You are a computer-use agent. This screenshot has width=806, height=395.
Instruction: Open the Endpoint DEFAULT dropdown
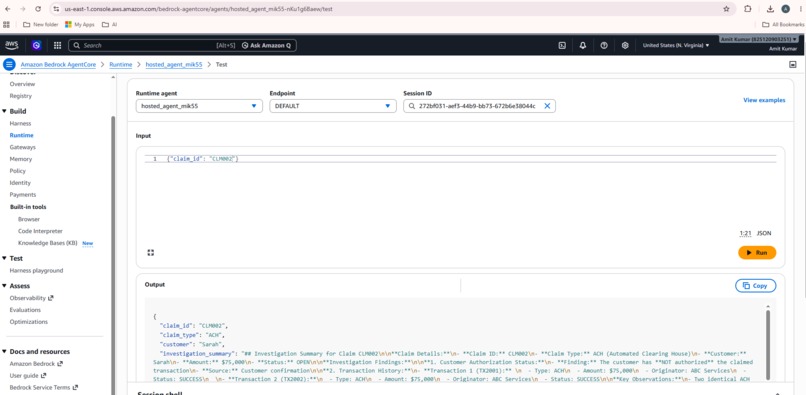333,106
